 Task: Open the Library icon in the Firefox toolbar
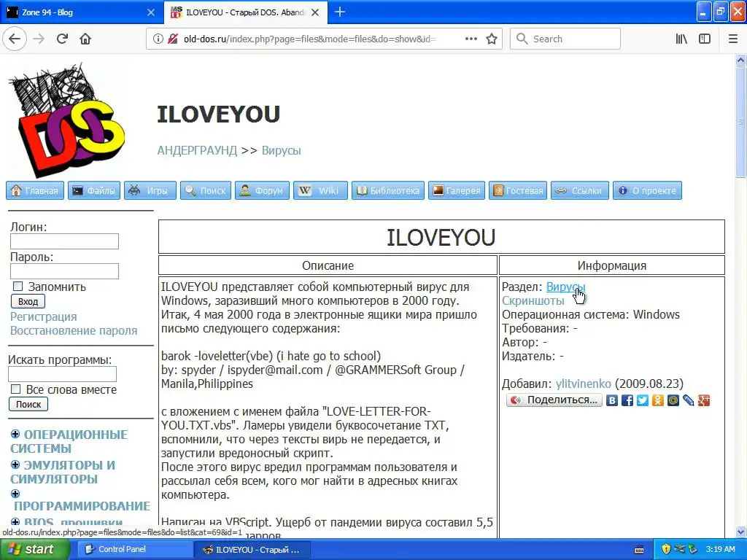[x=681, y=39]
